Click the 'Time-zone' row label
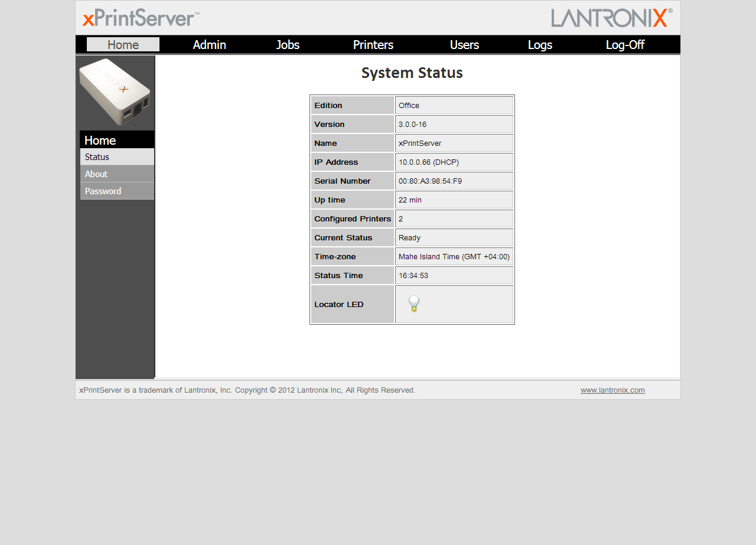This screenshot has width=756, height=545. point(335,257)
